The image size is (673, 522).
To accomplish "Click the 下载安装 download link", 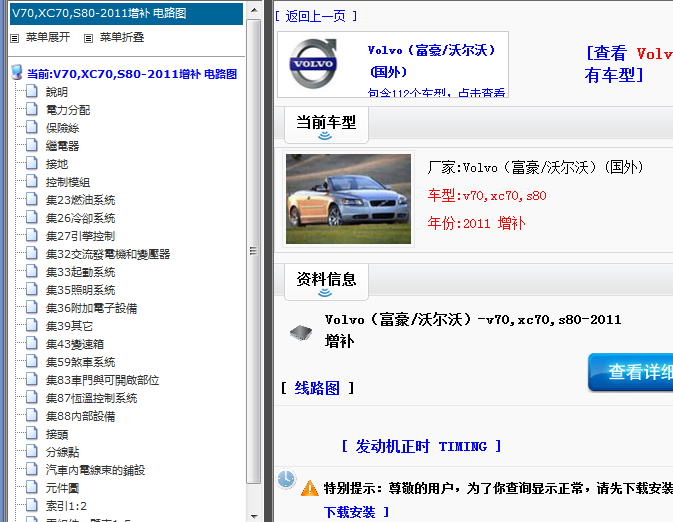I will pyautogui.click(x=349, y=512).
